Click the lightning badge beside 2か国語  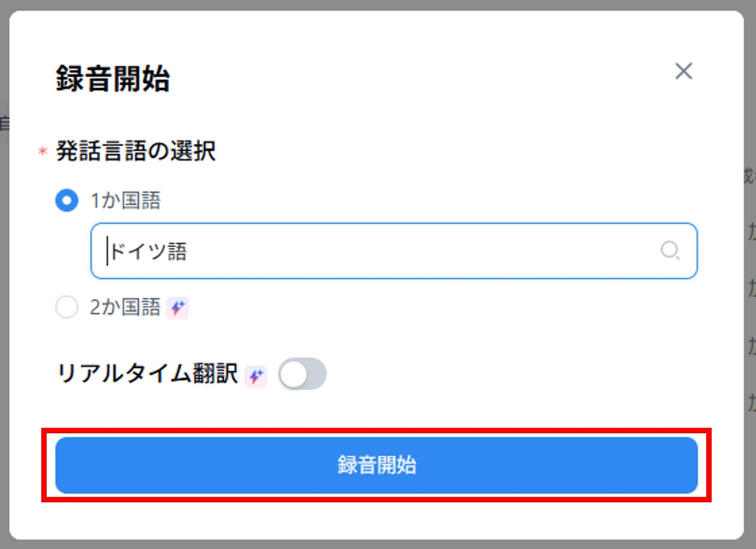coord(178,308)
